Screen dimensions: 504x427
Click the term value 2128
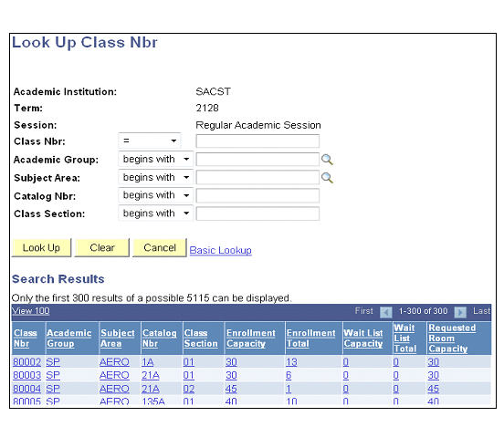click(x=207, y=108)
